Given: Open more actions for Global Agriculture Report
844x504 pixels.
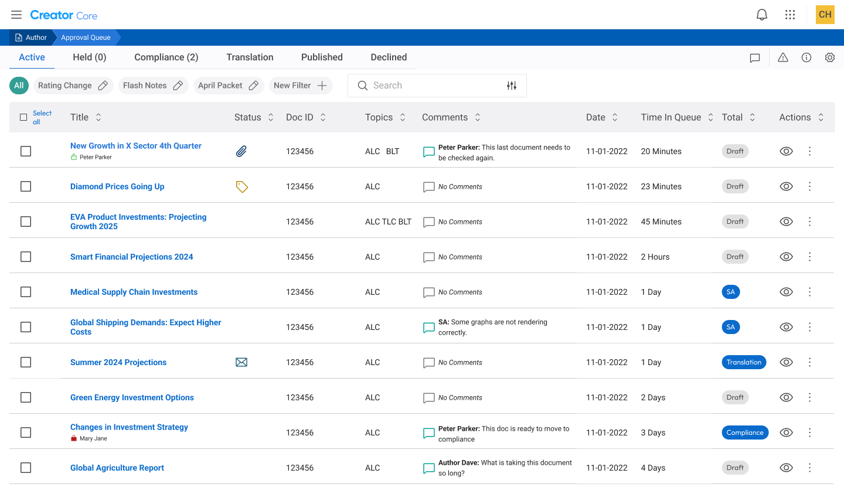Looking at the screenshot, I should (x=810, y=468).
